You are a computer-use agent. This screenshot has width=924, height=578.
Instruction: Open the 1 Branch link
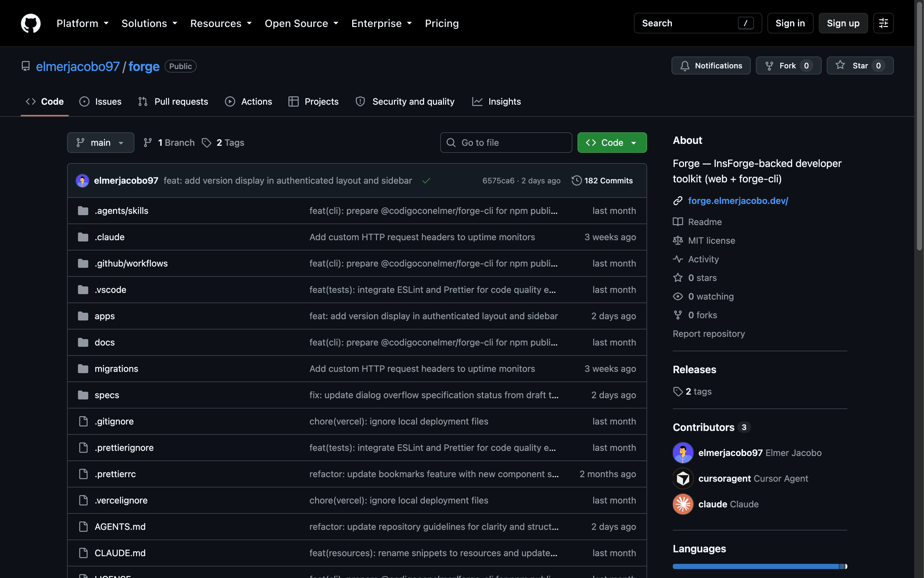(169, 143)
